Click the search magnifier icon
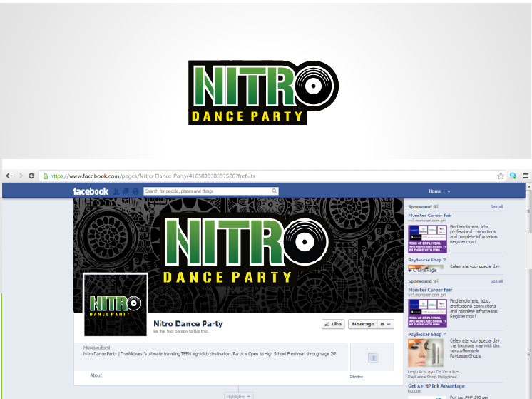Image resolution: width=532 pixels, height=399 pixels. point(274,191)
